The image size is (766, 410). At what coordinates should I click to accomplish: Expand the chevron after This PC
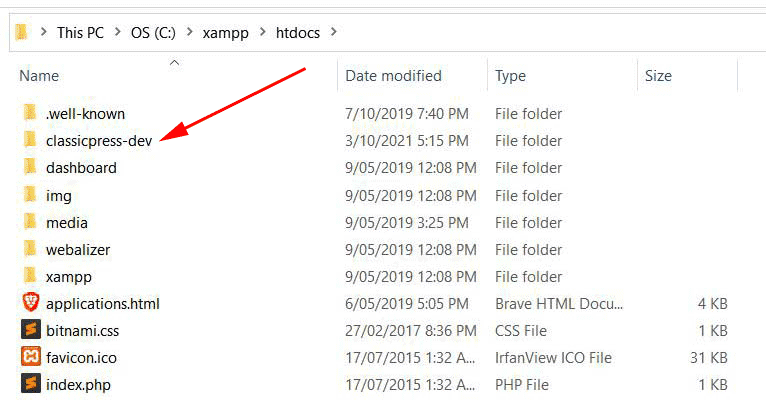coord(118,32)
